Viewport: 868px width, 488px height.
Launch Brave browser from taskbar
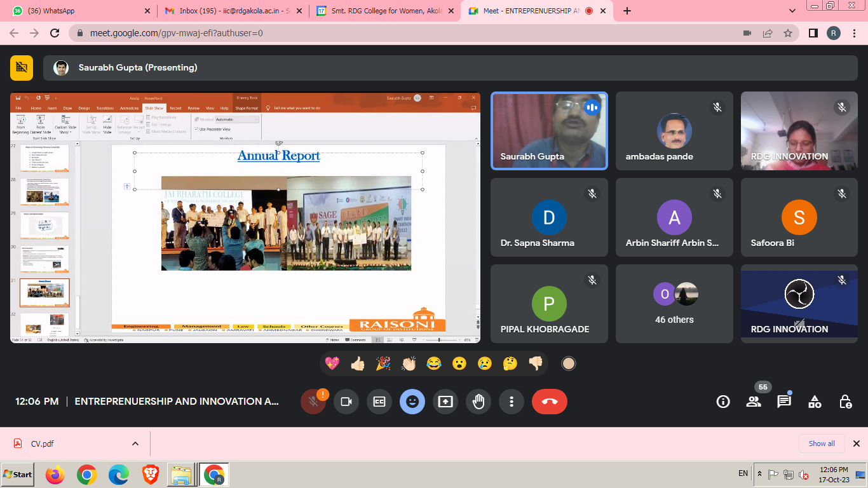[150, 475]
